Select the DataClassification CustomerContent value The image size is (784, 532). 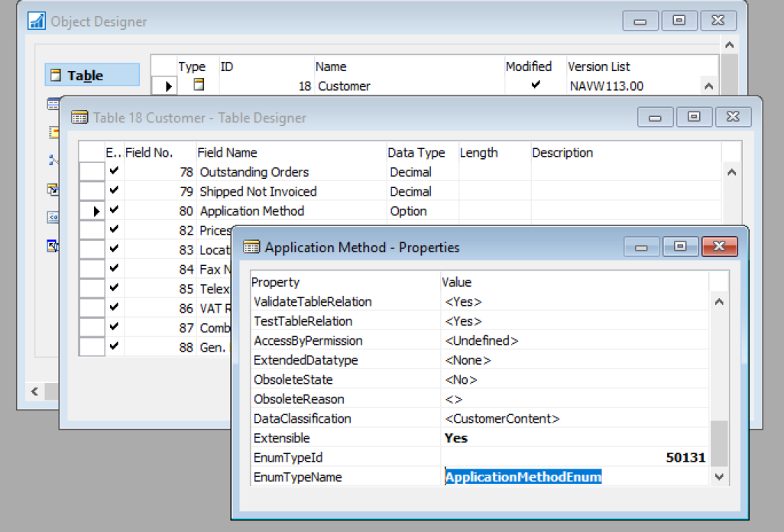pos(502,419)
